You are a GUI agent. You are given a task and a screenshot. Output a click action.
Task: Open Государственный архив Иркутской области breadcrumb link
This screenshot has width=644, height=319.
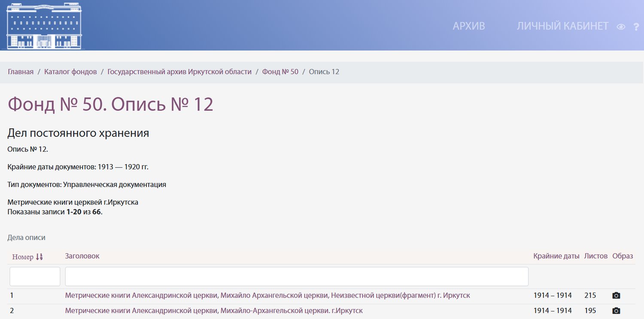(x=179, y=72)
